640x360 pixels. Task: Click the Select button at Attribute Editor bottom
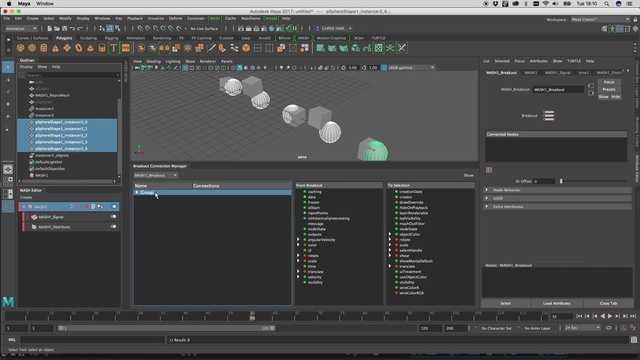505,303
